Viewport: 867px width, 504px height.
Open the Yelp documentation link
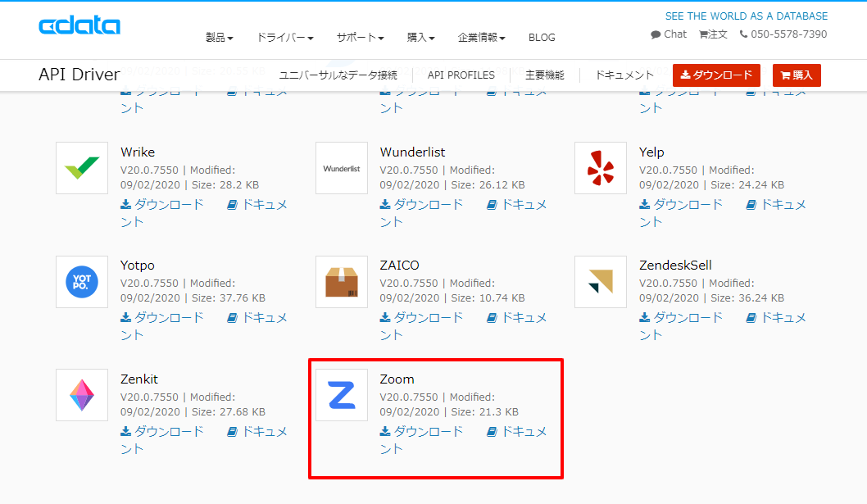(776, 205)
